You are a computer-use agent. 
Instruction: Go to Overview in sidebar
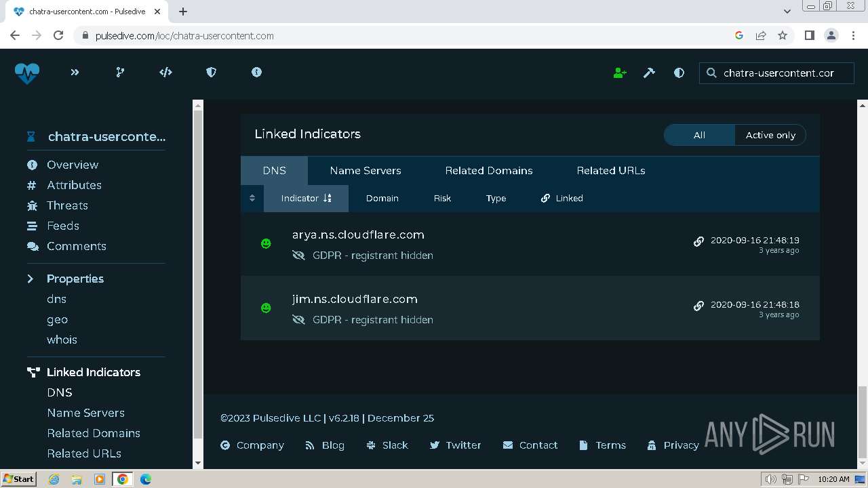pos(73,165)
